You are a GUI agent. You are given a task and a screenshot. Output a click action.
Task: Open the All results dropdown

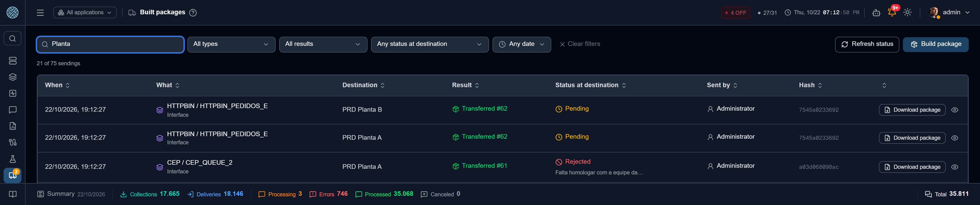323,45
